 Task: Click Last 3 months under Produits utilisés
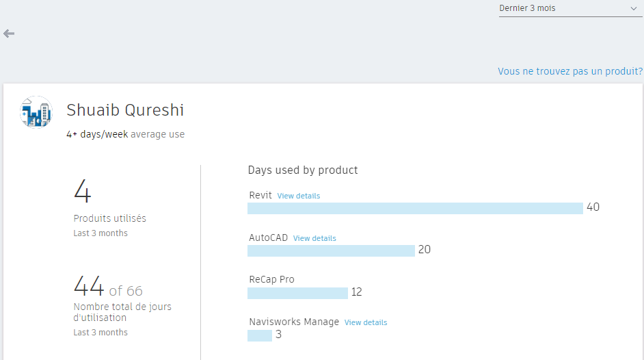click(100, 233)
